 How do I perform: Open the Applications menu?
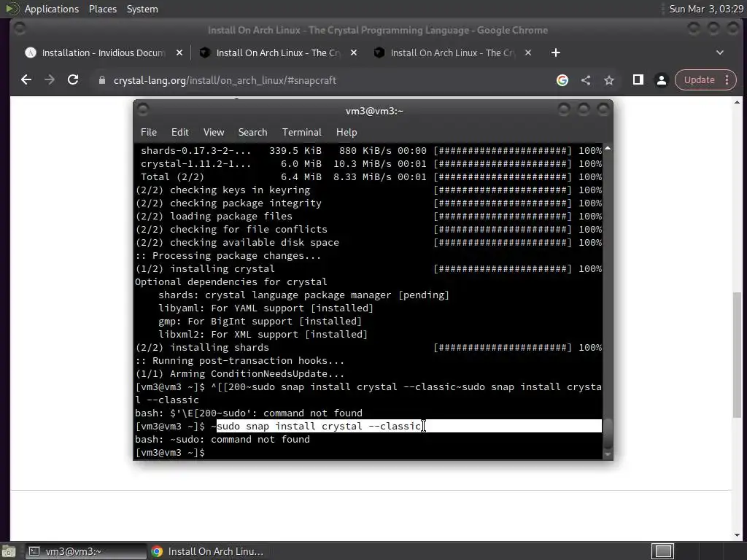52,9
